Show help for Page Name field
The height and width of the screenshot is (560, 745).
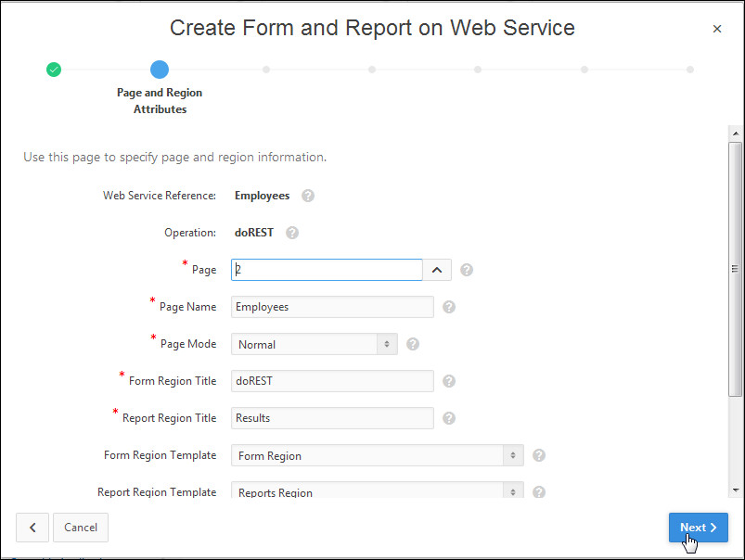pos(449,307)
